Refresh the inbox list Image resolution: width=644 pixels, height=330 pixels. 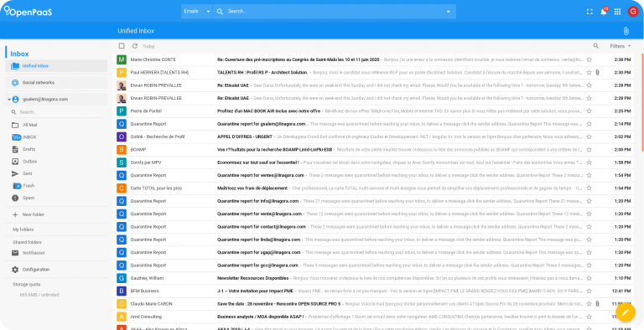(135, 46)
